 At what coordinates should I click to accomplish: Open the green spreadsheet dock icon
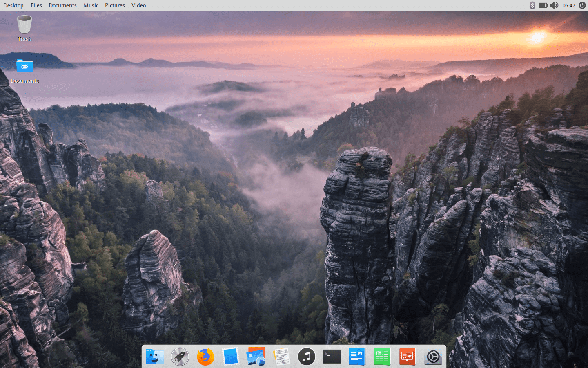382,357
